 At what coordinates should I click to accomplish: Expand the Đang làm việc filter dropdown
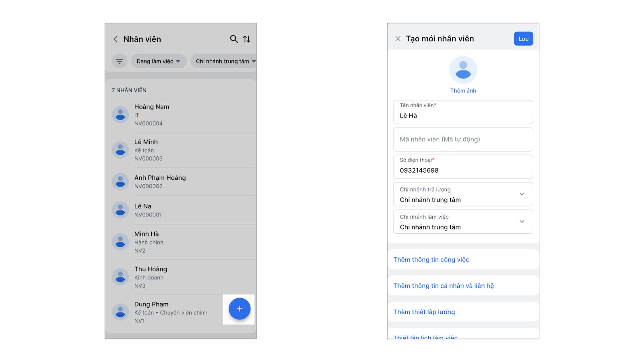(159, 61)
